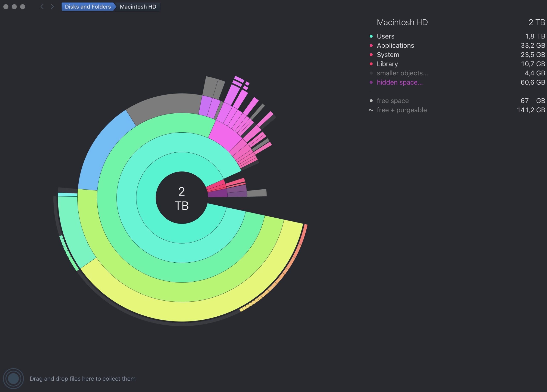Click the tilde icon beside free + purgeable
547x392 pixels.
[371, 110]
